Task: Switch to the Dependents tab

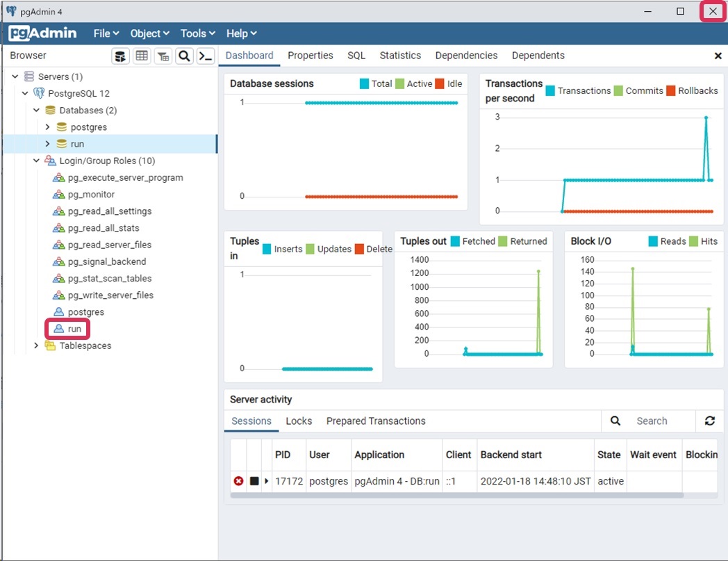Action: click(538, 56)
